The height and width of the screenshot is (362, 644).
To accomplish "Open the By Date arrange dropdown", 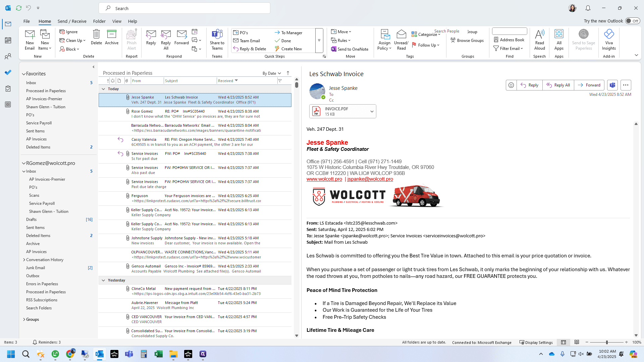I will (272, 73).
